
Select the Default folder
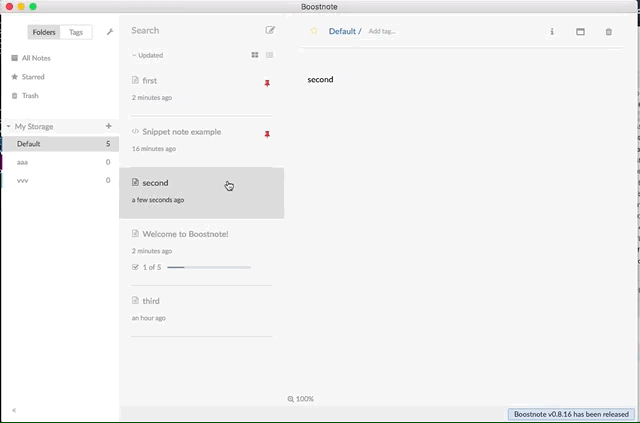(x=60, y=144)
